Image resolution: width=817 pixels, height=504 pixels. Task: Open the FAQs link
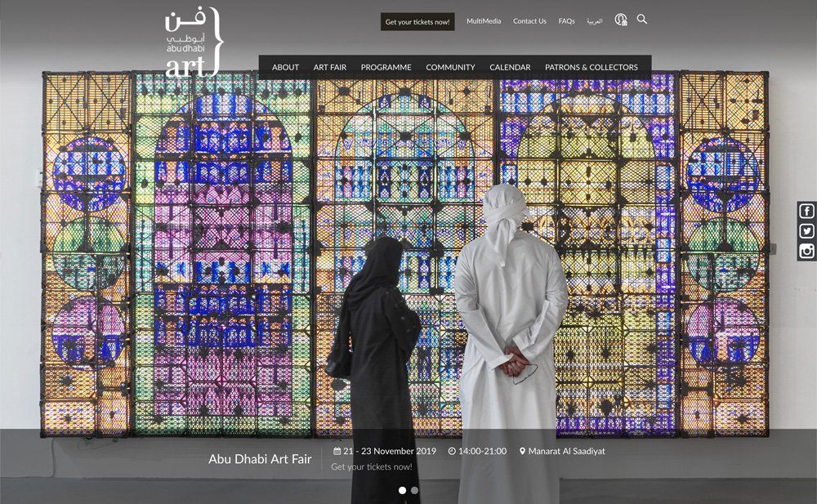566,21
